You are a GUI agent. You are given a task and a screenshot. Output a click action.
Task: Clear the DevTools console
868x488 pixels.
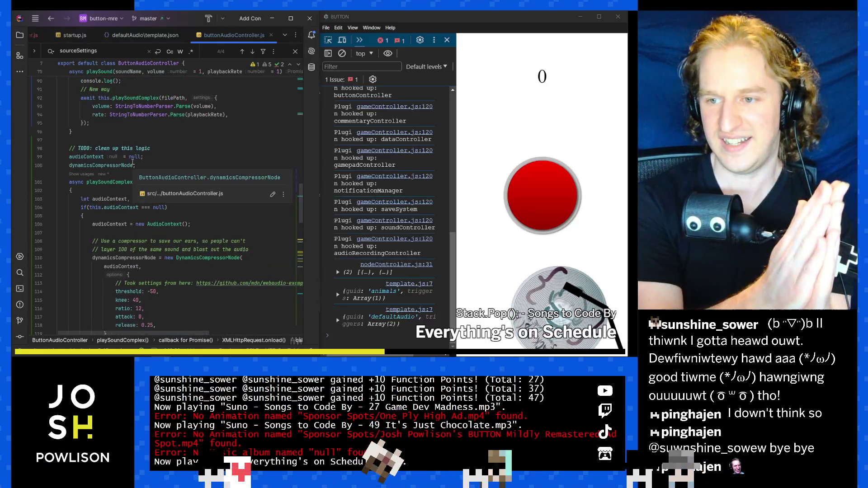(342, 53)
